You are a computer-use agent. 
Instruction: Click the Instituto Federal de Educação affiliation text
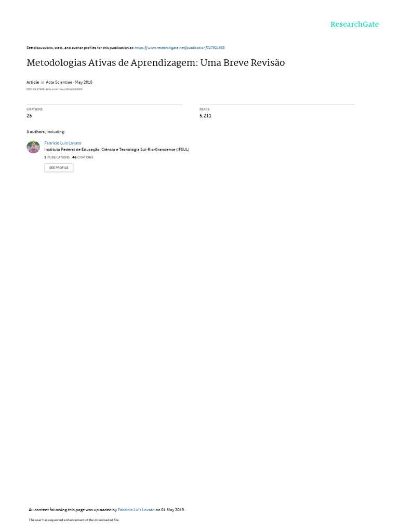[x=117, y=150]
